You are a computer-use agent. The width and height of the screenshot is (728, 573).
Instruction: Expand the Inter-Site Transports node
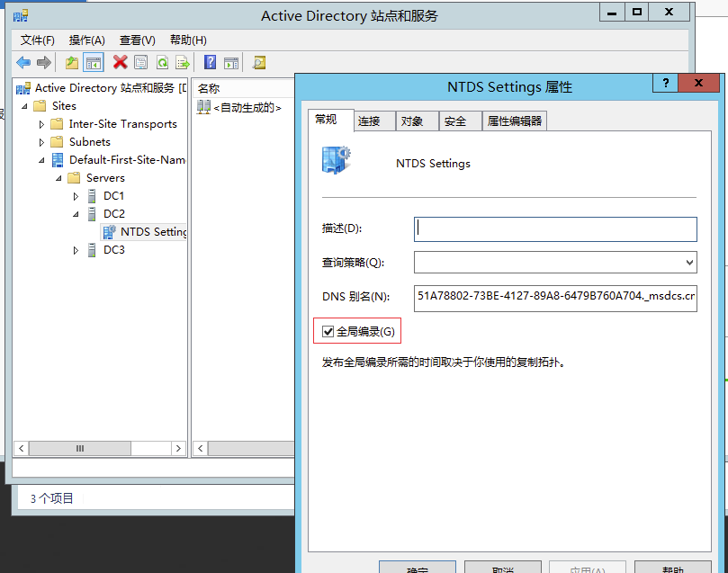click(41, 124)
